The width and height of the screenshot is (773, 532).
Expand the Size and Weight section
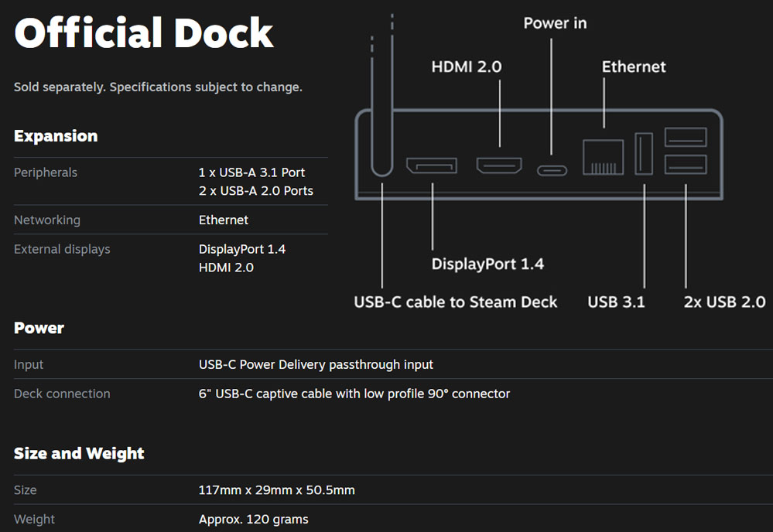78,454
